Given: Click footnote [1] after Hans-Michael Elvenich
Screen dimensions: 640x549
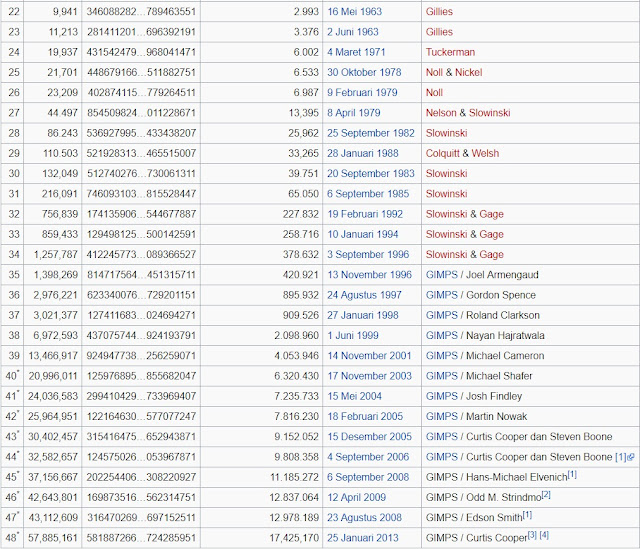Looking at the screenshot, I should click(x=572, y=475).
